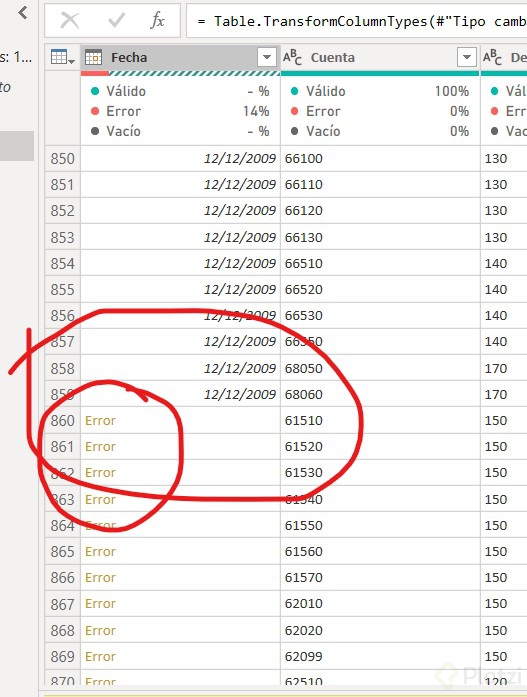Edit the Table.TransformColumnTypes formula bar

[x=357, y=21]
